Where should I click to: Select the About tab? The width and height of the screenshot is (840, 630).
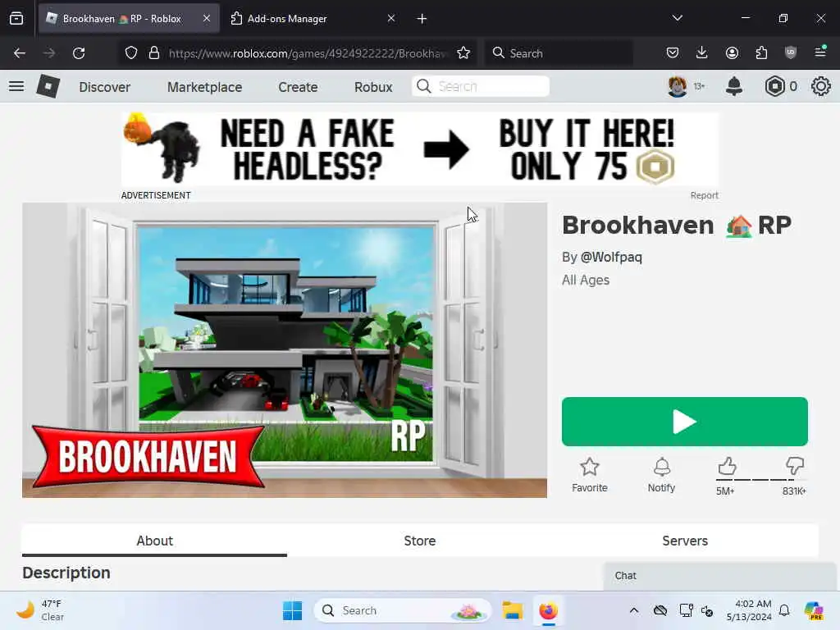point(154,541)
